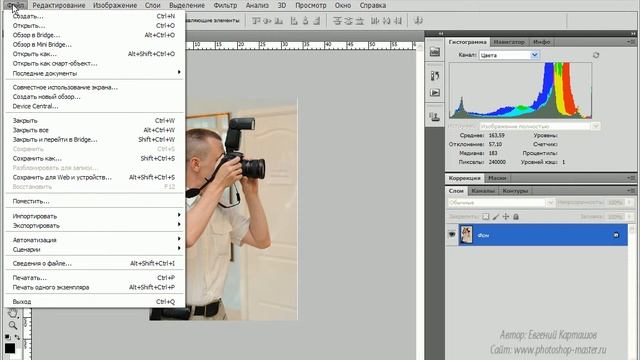Open the Редактирование menu
The image size is (640, 360).
click(59, 5)
